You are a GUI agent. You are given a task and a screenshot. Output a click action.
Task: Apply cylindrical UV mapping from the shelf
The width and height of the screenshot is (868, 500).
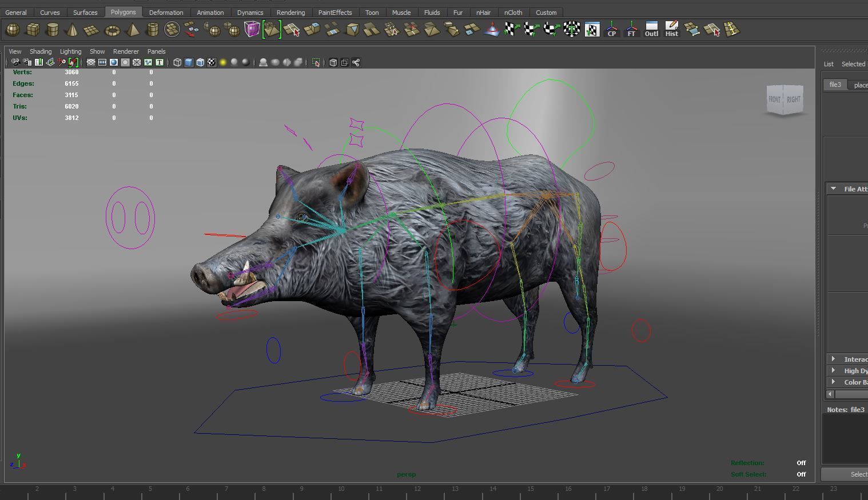pyautogui.click(x=531, y=29)
